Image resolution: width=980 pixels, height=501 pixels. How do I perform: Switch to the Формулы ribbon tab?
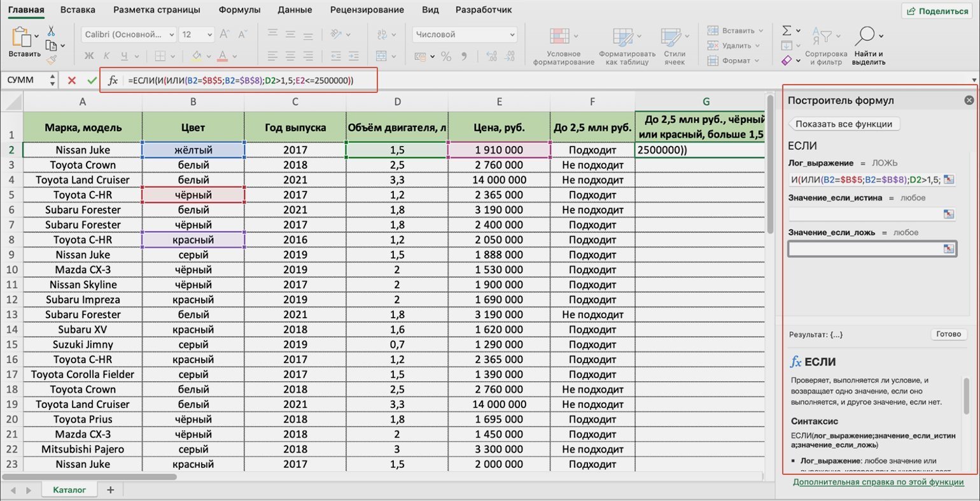(239, 10)
